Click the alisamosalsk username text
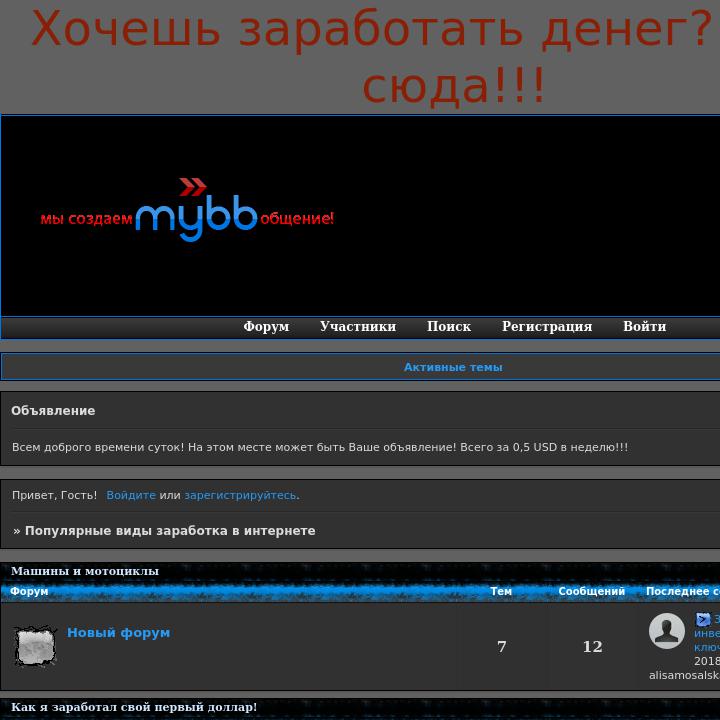The height and width of the screenshot is (720, 720). pos(684,675)
